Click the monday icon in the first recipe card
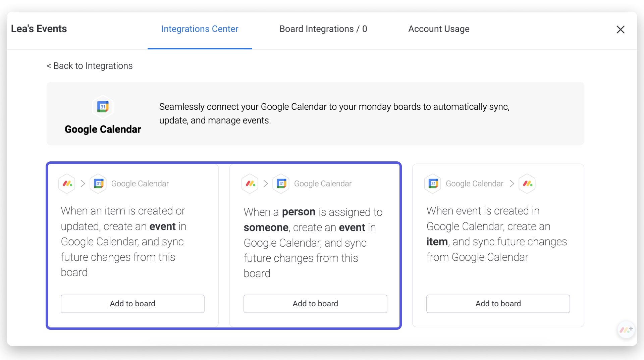644x360 pixels. 67,184
